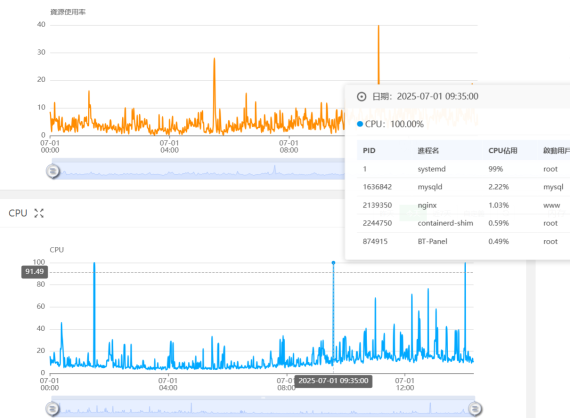Select the mysqld process row
This screenshot has height=418, width=570.
coord(463,187)
